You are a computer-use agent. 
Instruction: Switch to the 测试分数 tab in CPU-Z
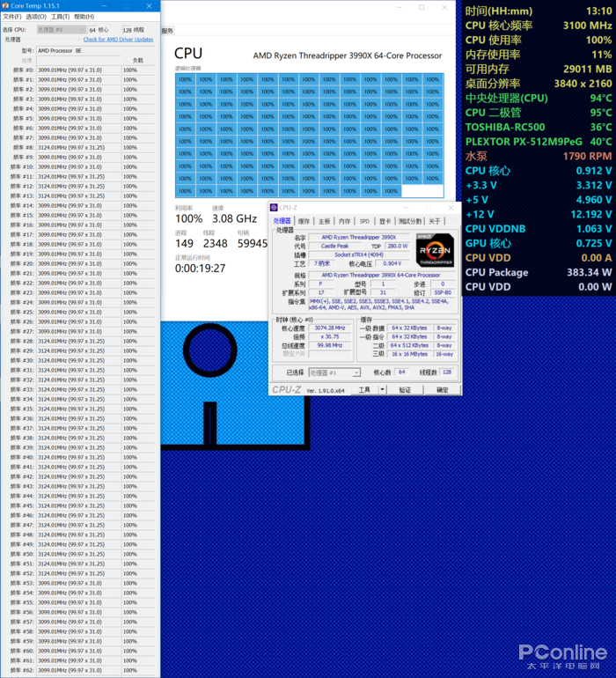(x=410, y=221)
